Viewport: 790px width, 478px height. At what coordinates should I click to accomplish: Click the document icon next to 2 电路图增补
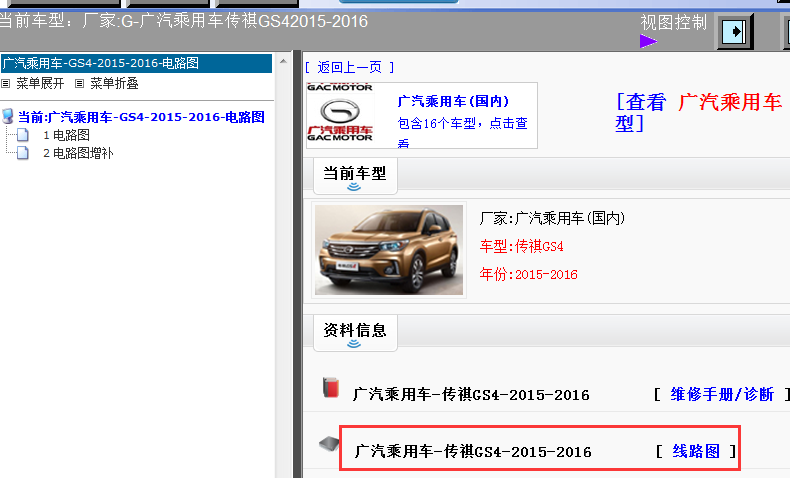pyautogui.click(x=22, y=153)
